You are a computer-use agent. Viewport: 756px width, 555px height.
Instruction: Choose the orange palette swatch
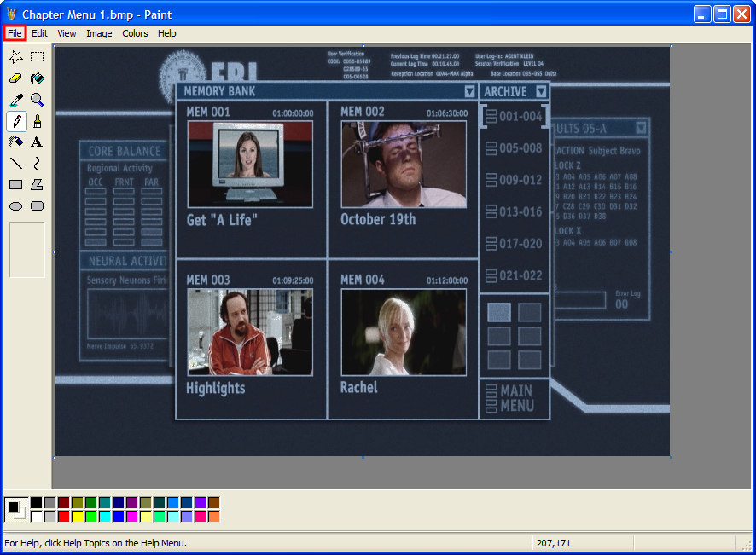click(x=213, y=517)
